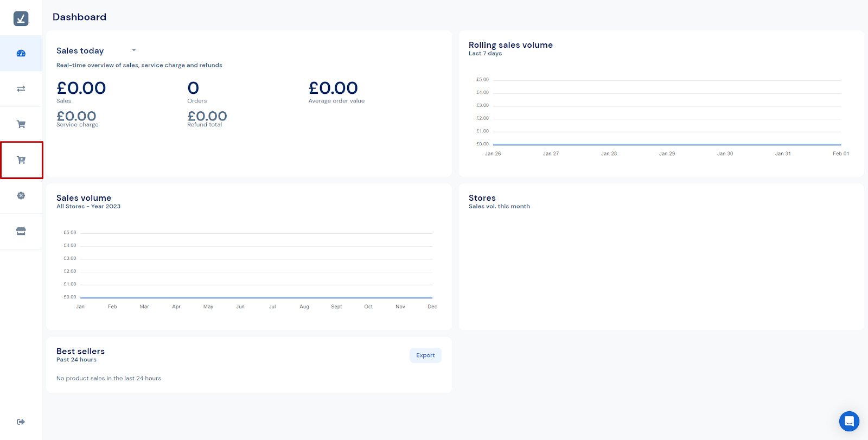Open the live chat bubble widget
Viewport: 868px width, 440px height.
(x=849, y=421)
